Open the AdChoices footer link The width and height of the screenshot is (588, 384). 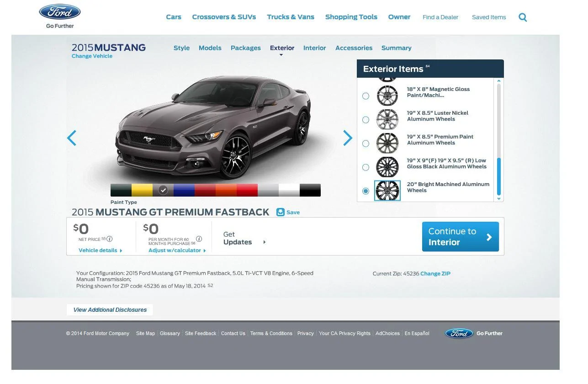point(387,334)
